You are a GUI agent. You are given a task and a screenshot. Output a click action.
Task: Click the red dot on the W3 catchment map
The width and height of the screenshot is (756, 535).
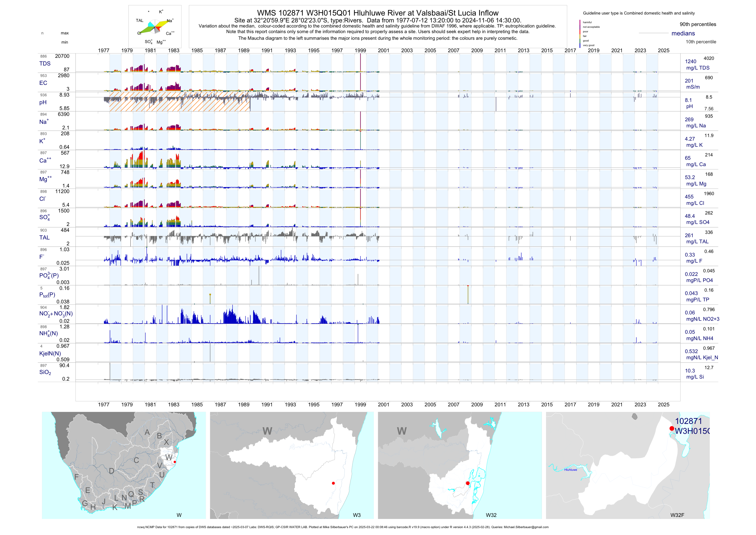333,483
